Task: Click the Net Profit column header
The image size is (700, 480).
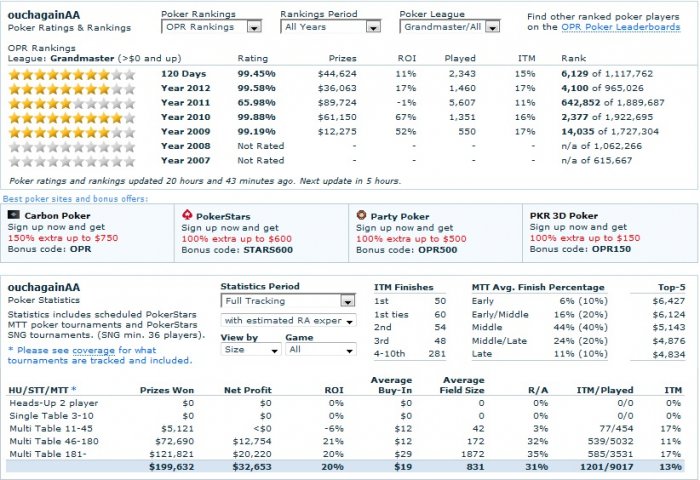Action: coord(247,390)
